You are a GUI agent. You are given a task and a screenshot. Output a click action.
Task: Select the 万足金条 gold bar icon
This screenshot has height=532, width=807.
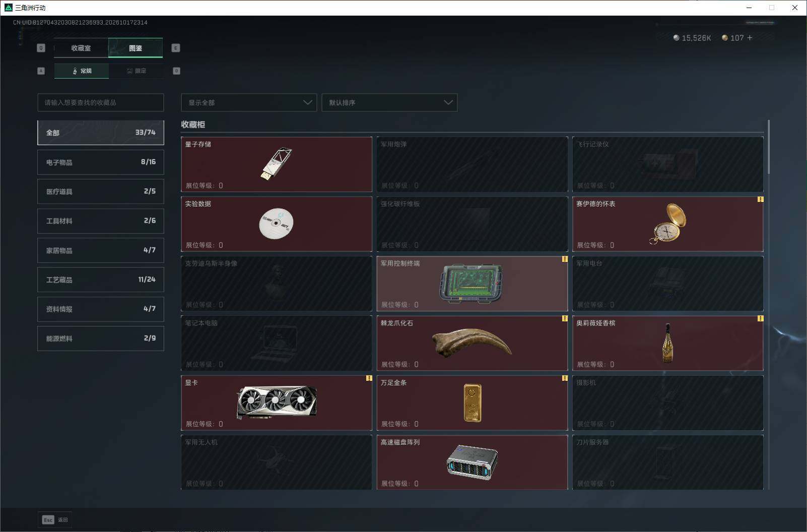click(473, 403)
